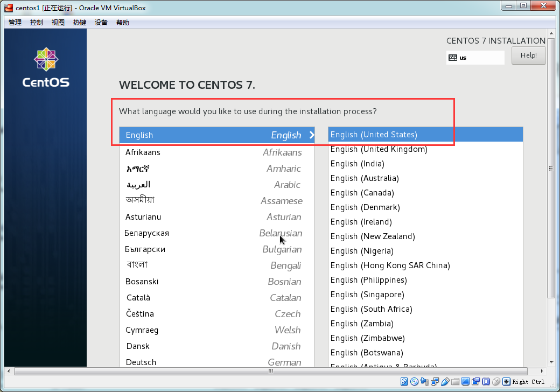Select Беларуская (Belarusian) language
This screenshot has height=392, width=560.
(217, 233)
